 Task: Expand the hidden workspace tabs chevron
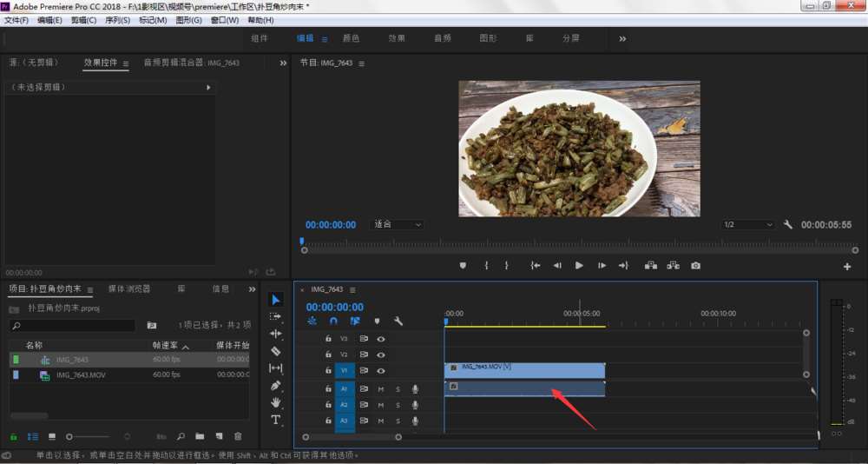click(622, 38)
